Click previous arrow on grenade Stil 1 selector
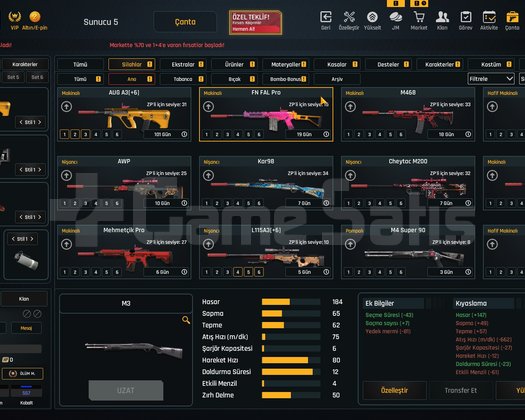Screen dimensions: 525x420 pos(13,239)
